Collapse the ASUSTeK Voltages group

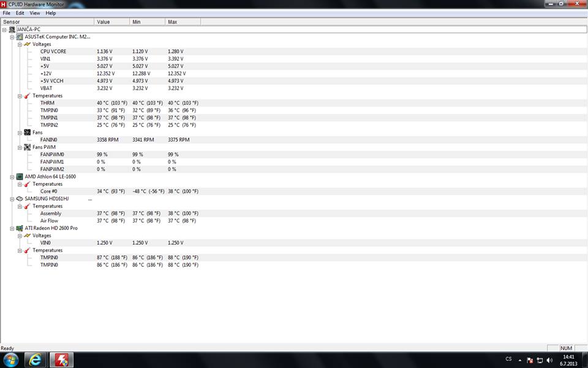[20, 44]
